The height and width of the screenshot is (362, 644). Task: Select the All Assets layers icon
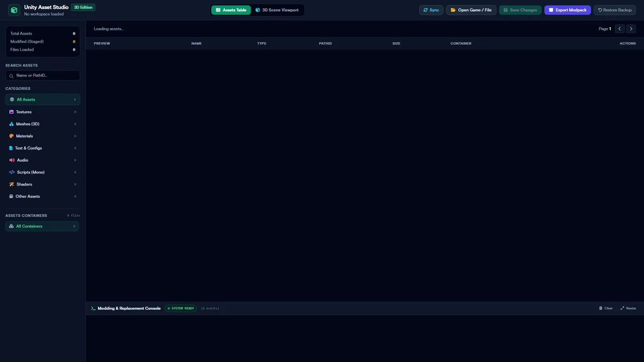12,100
